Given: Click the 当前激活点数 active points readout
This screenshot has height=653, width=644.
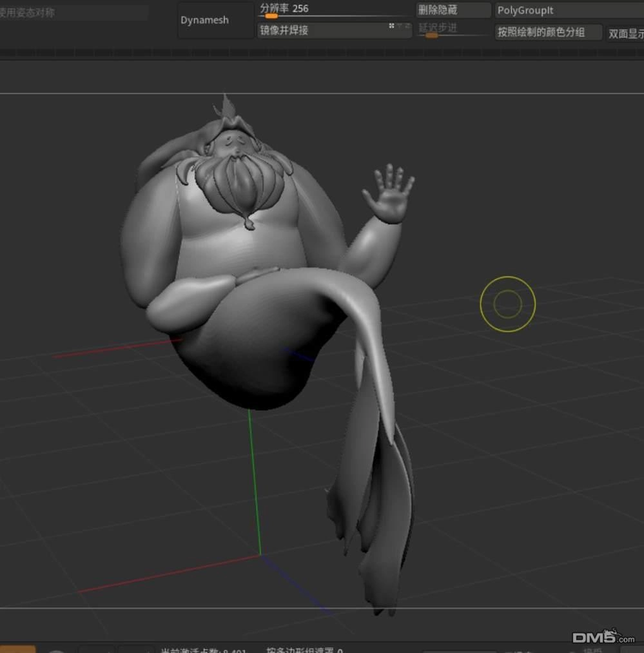Looking at the screenshot, I should click(203, 650).
